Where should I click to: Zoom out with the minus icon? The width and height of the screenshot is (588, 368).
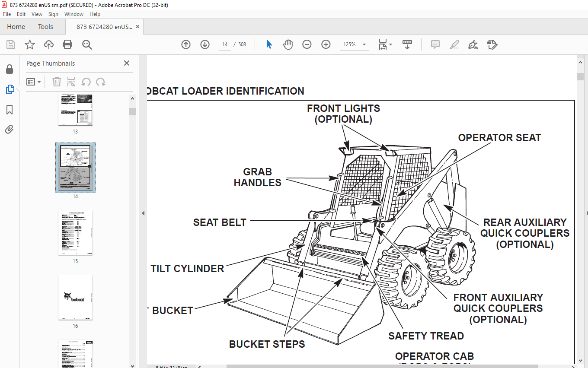pos(307,44)
